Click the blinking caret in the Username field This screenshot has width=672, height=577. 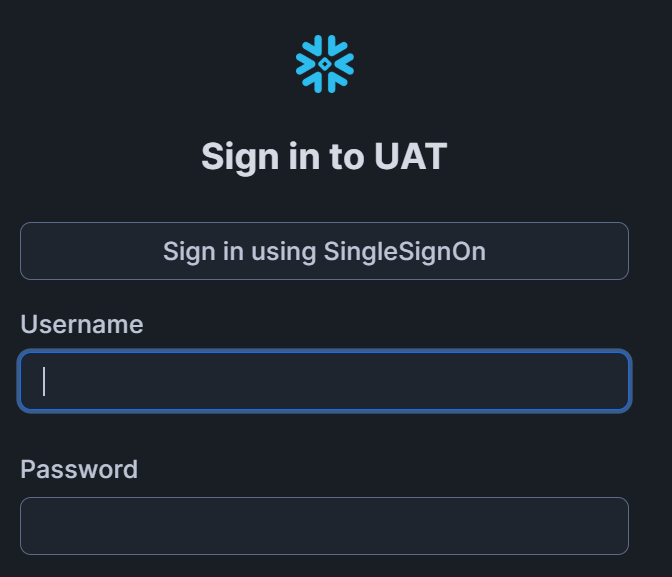click(x=44, y=381)
